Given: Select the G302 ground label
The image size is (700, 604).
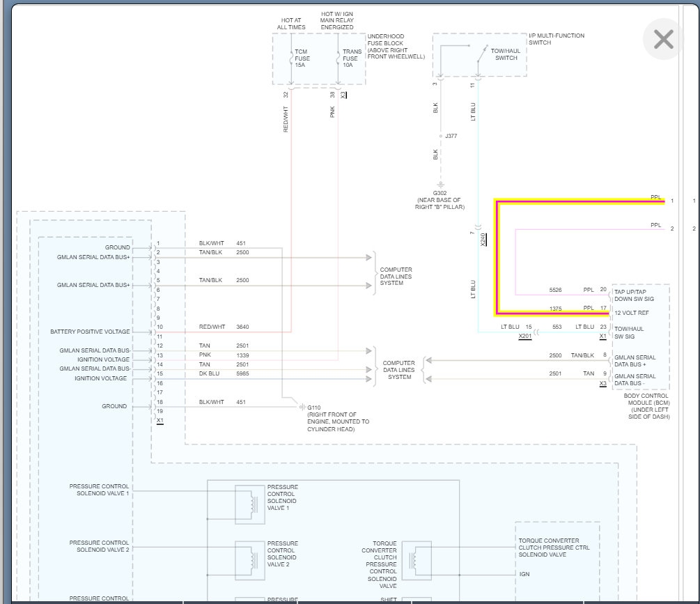Looking at the screenshot, I should (x=440, y=193).
